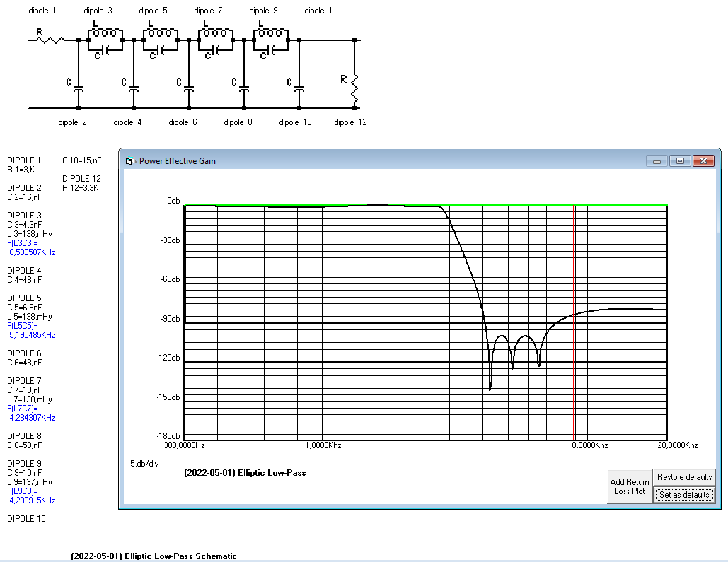Click the series resistor symbol at dipole 1
Viewport: 728px width, 562px height.
(50, 40)
